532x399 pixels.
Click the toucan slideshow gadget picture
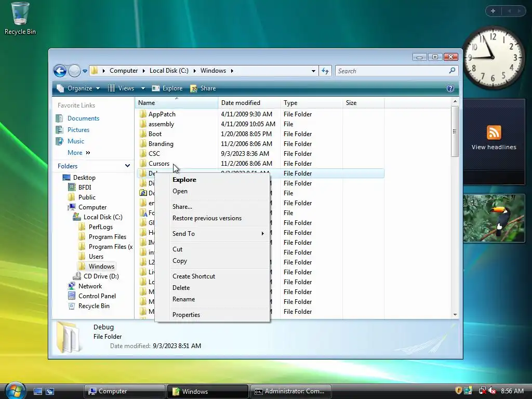pyautogui.click(x=494, y=219)
